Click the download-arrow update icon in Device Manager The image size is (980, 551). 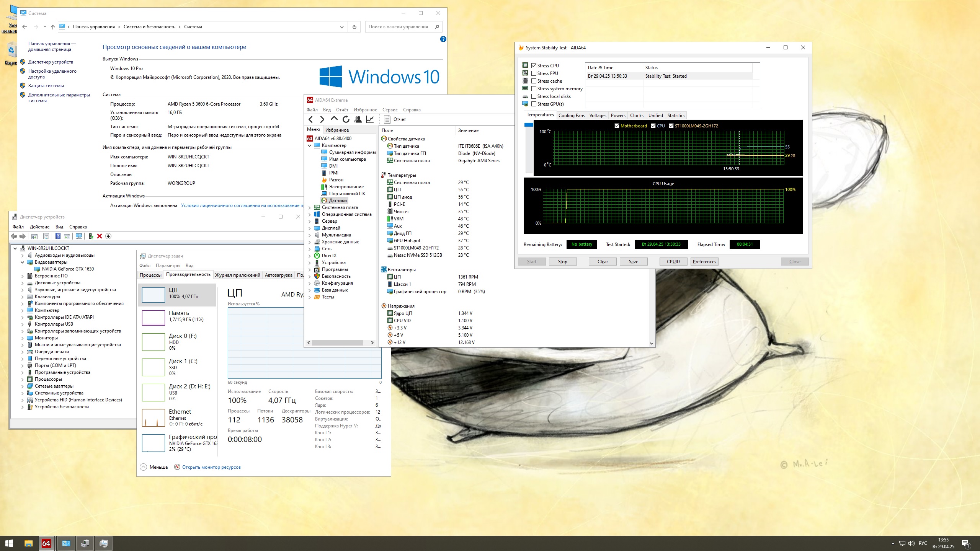[x=108, y=236]
